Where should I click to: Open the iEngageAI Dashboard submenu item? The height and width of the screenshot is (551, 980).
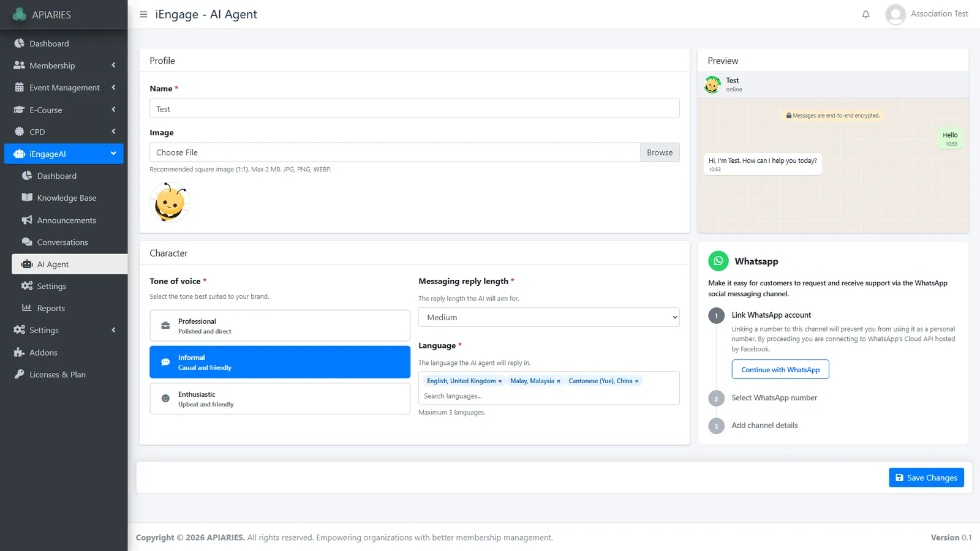tap(70, 176)
